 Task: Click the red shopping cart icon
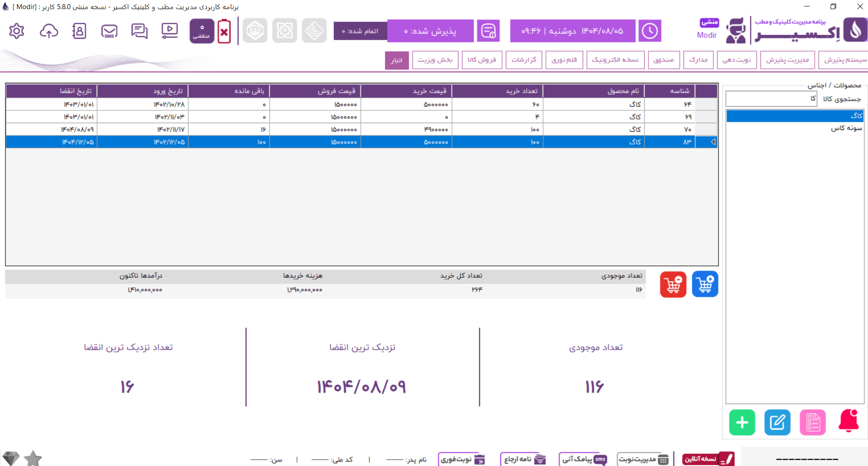click(673, 284)
